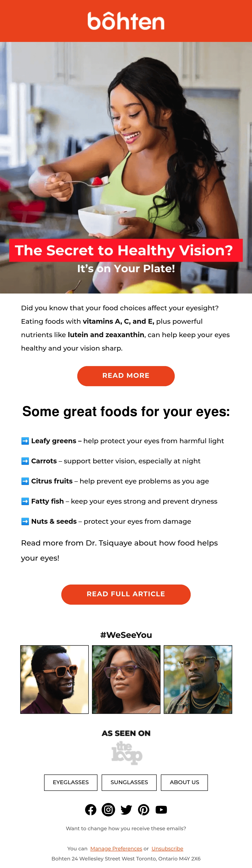Follow the Manage Preferences link
Screen dimensions: 252x868
coord(116,848)
